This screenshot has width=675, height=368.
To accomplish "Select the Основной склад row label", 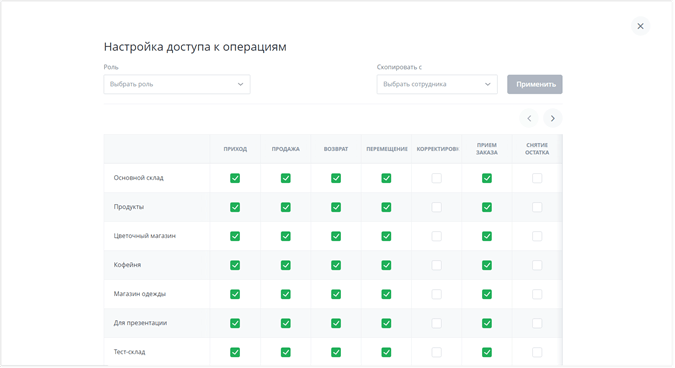I will [139, 178].
